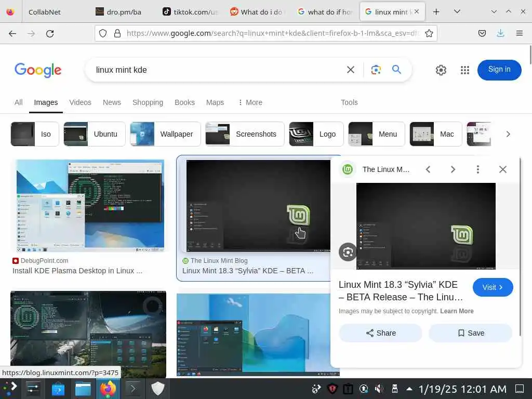Open Firefox hamburger application menu
Viewport: 532px width, 399px height.
click(x=519, y=33)
